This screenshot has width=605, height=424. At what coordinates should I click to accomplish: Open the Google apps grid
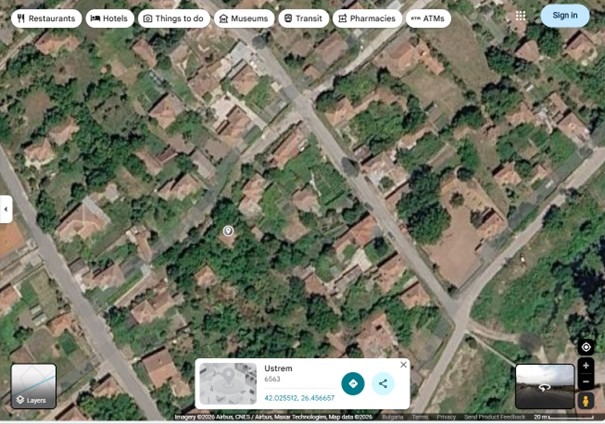click(520, 16)
